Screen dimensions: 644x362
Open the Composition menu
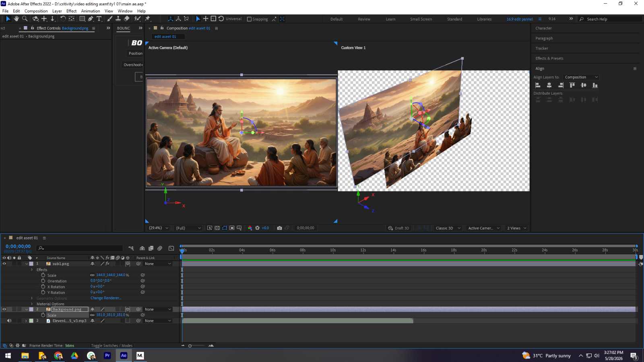coord(36,11)
